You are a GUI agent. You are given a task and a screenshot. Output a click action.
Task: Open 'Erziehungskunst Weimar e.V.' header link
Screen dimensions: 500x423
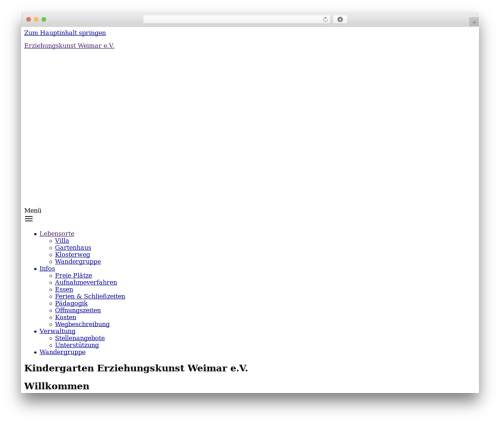[x=69, y=46]
